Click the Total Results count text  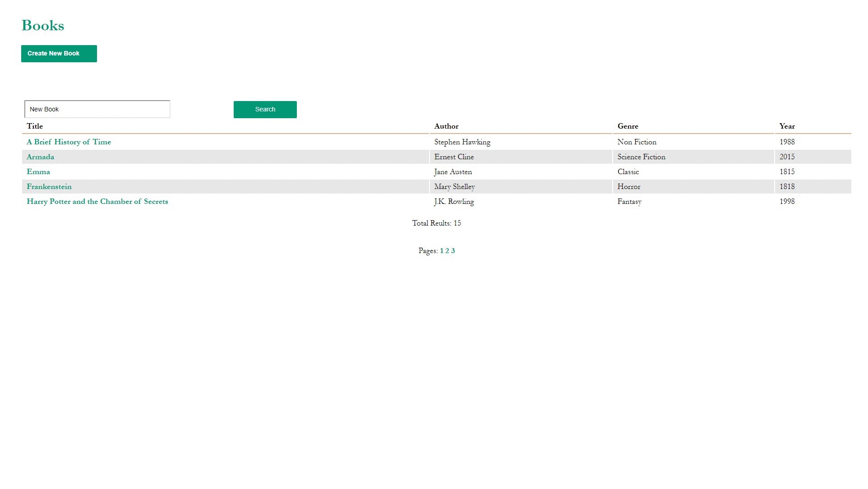pyautogui.click(x=436, y=223)
